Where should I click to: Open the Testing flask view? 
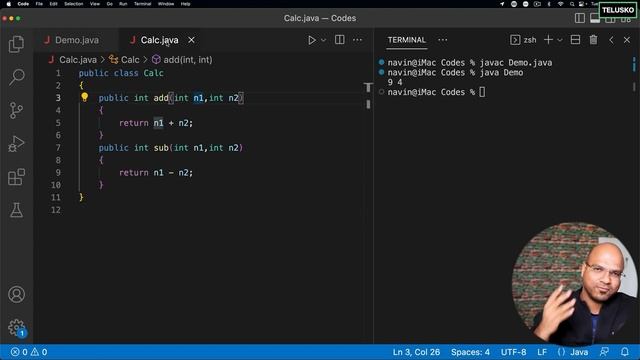coord(16,210)
